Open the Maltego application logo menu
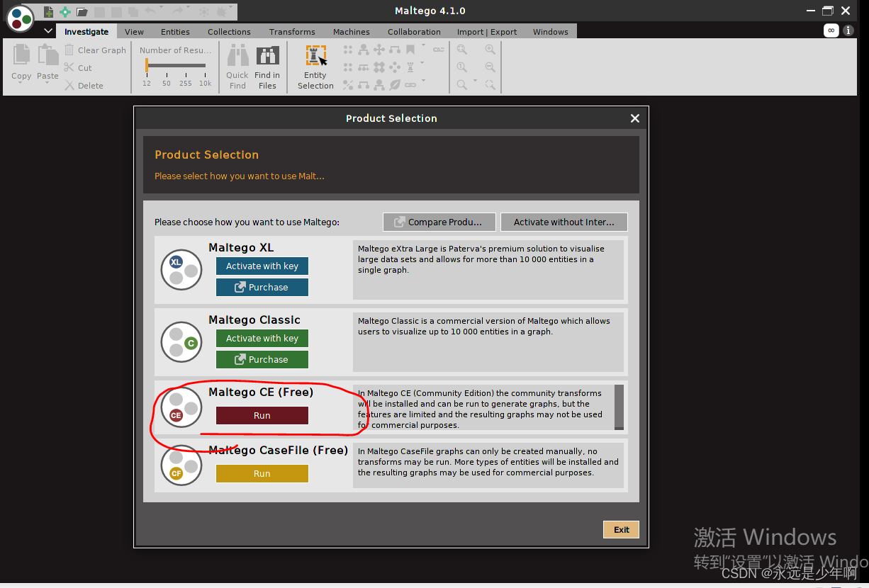869x588 pixels. point(20,18)
